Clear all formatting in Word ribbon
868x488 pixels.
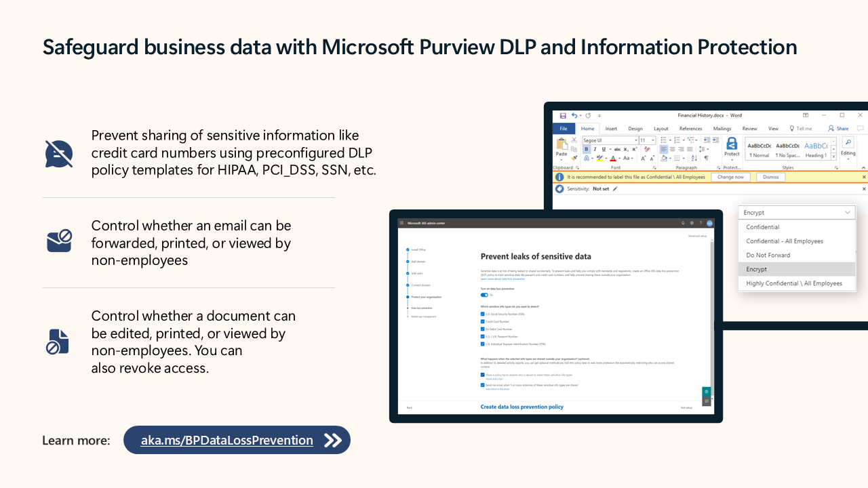point(647,149)
